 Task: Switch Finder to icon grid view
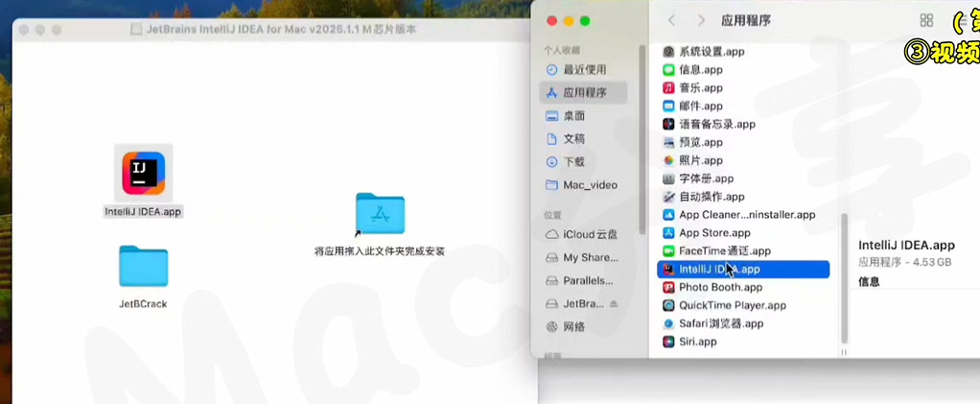pyautogui.click(x=927, y=21)
